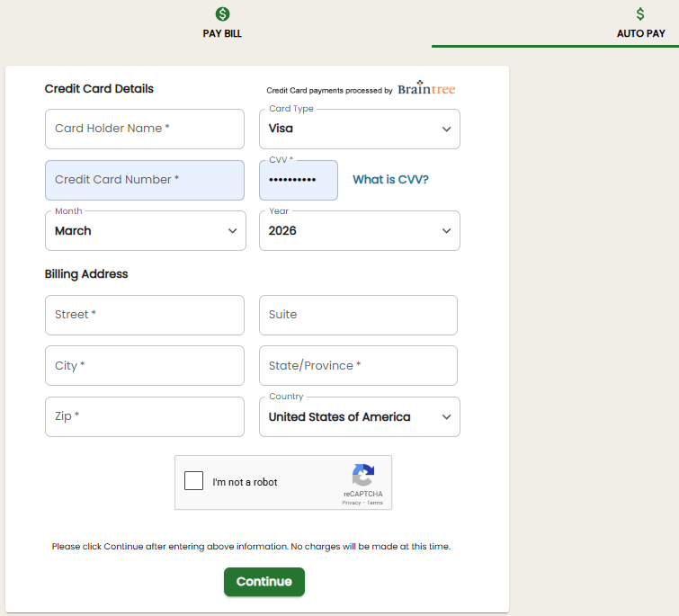
Task: Click into the Credit Card Number field
Action: 145,180
